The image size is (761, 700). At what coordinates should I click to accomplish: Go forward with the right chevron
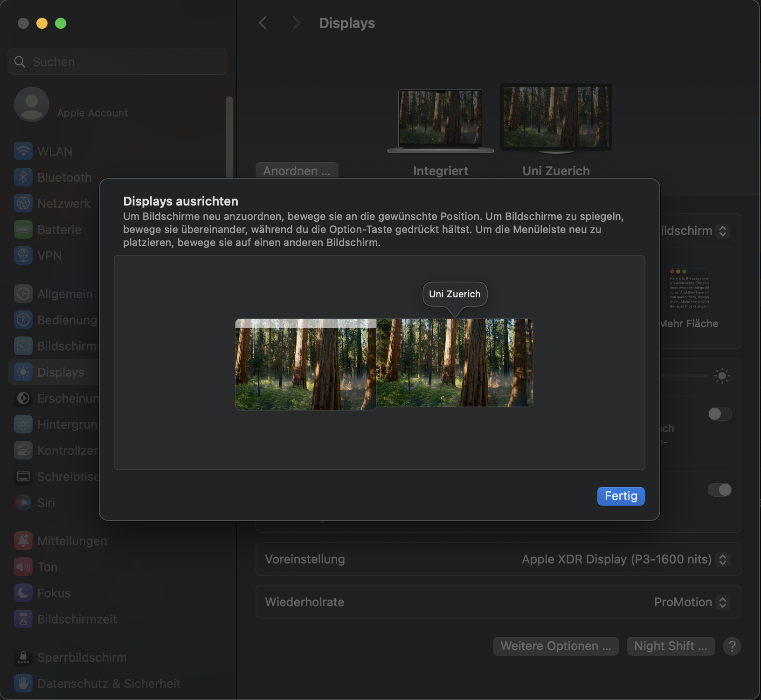tap(296, 23)
